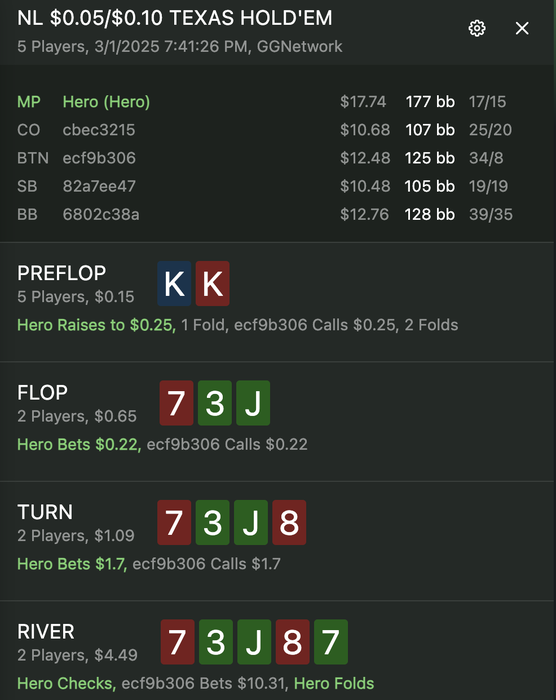556x700 pixels.
Task: Click the Hero Raises to $0.25 action
Action: click(96, 325)
